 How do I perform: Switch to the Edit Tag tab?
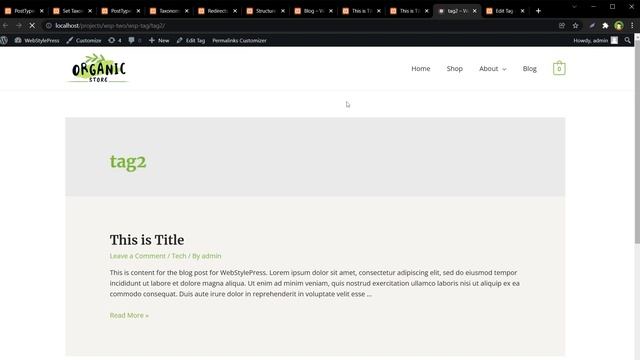[504, 11]
